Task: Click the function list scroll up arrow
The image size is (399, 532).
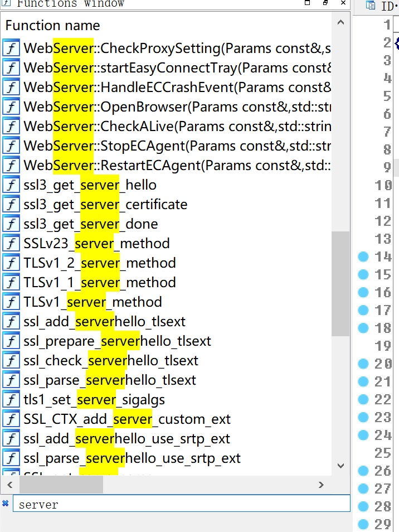Action: click(x=340, y=22)
